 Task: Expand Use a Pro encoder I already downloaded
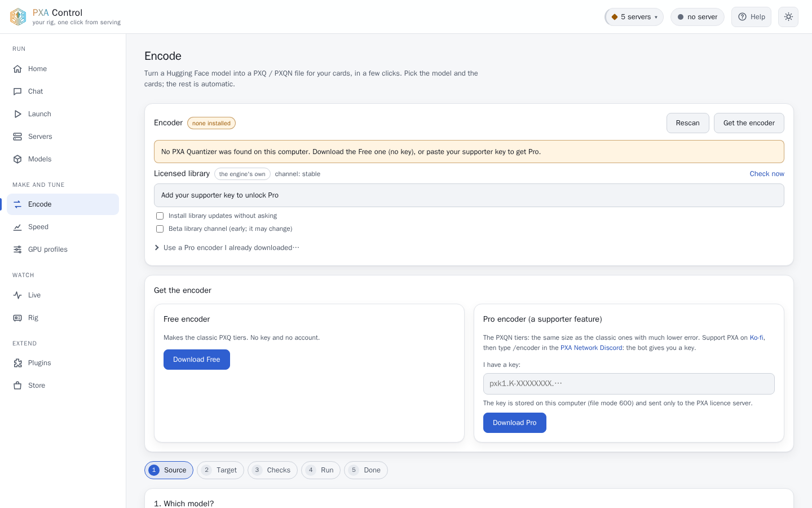227,248
